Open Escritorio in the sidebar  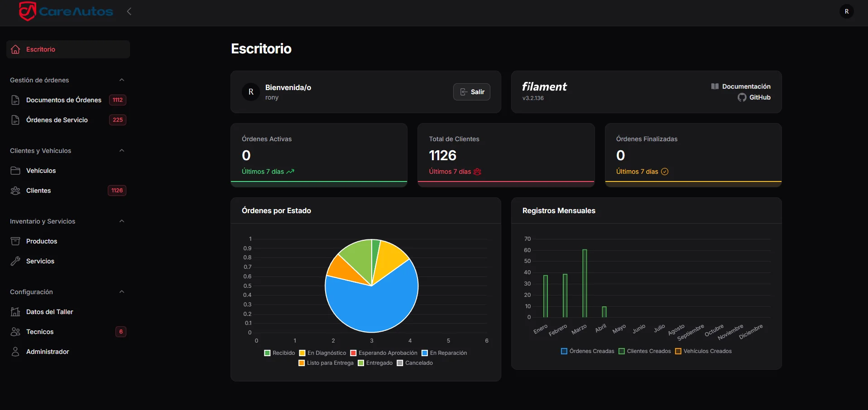click(68, 49)
